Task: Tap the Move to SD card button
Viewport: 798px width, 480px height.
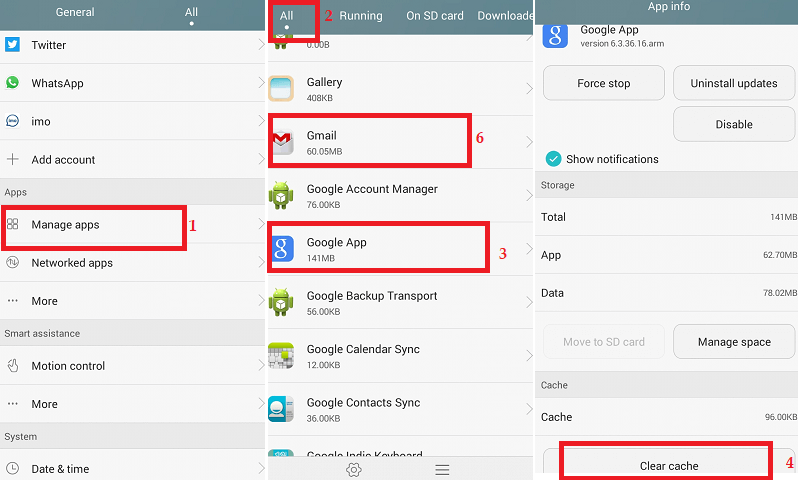Action: (x=604, y=342)
